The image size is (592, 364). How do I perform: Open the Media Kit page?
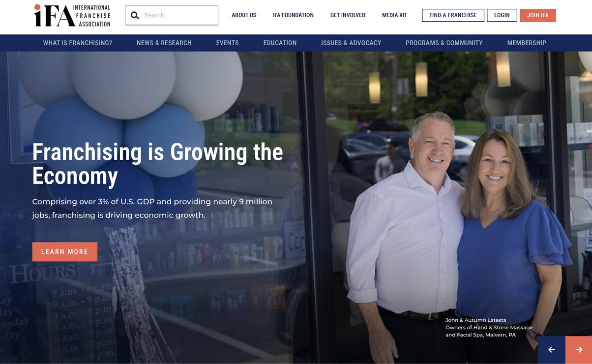click(x=394, y=15)
